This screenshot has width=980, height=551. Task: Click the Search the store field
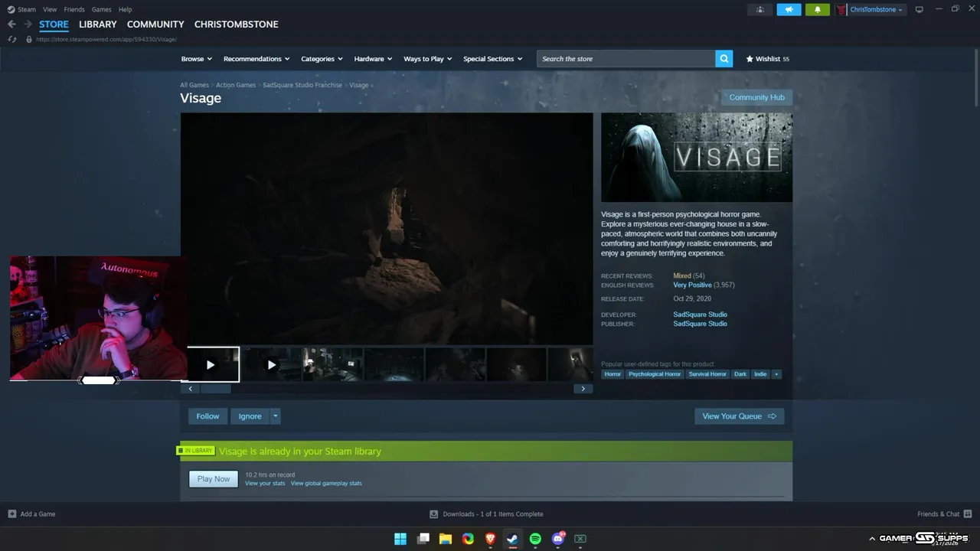click(x=626, y=59)
